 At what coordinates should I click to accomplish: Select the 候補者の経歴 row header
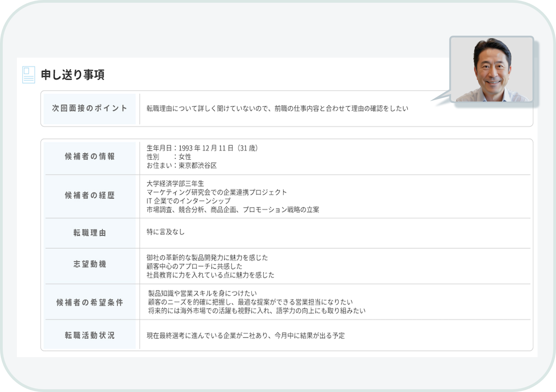tap(90, 195)
